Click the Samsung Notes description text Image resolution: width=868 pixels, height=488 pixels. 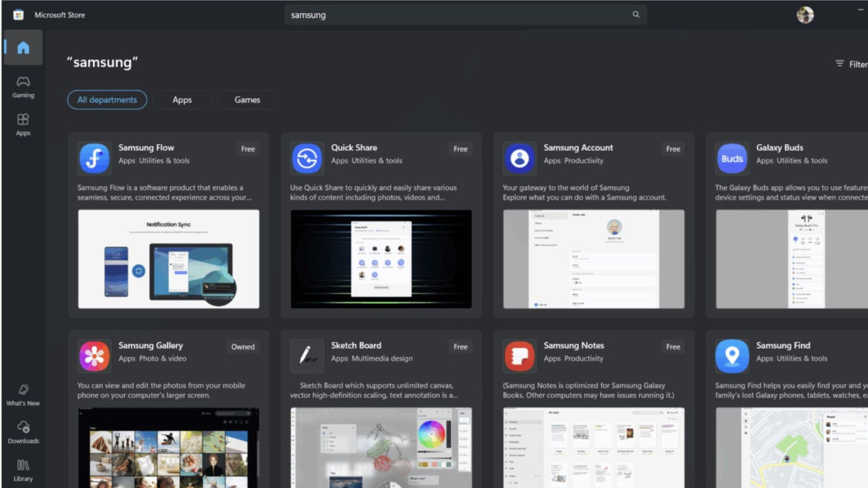589,390
